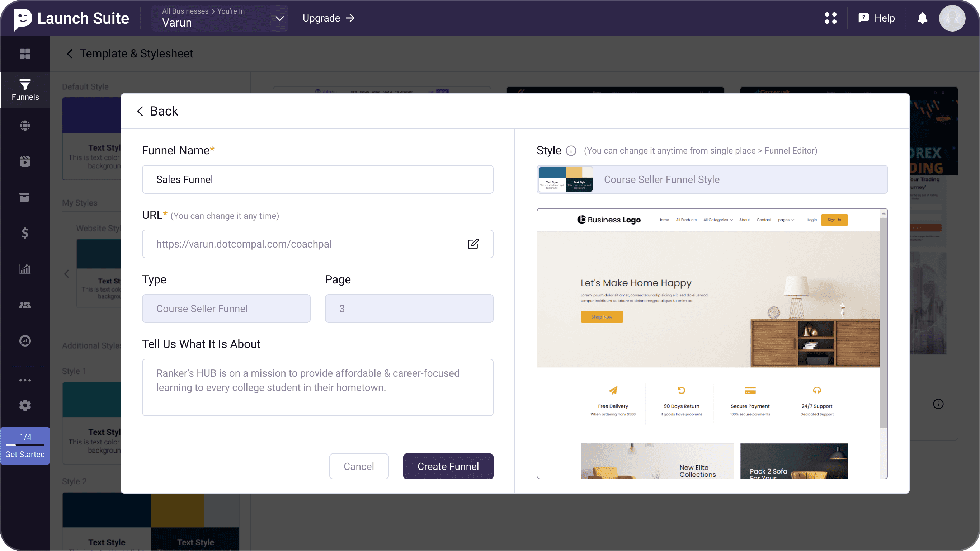Open the globe websites icon in sidebar
Viewport: 980px width, 551px height.
click(25, 126)
